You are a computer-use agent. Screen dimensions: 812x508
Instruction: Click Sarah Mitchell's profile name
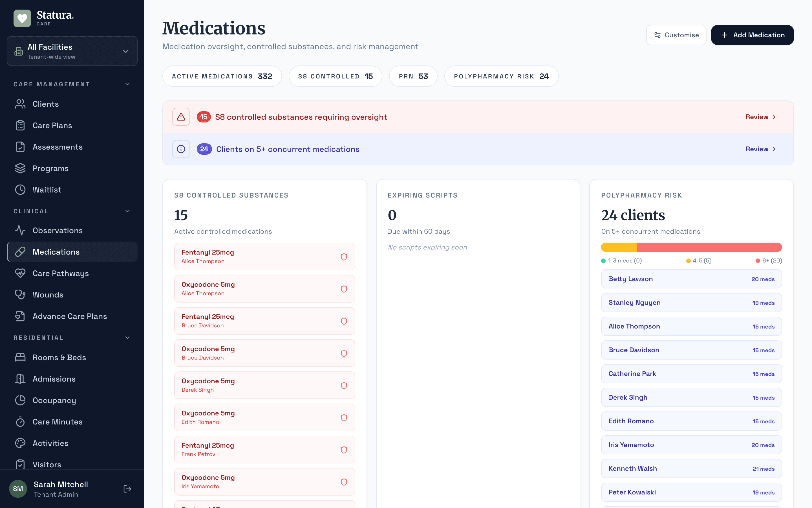[61, 485]
